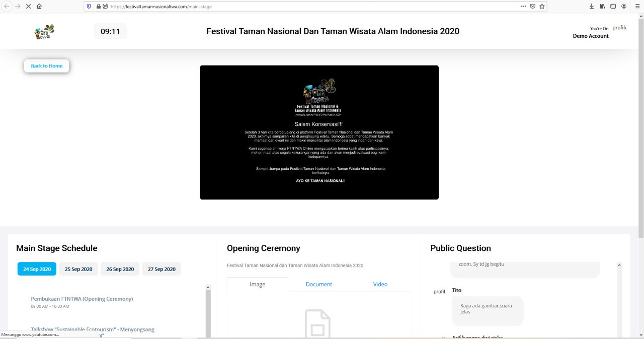Open the Firefox downloads panel

point(591,7)
